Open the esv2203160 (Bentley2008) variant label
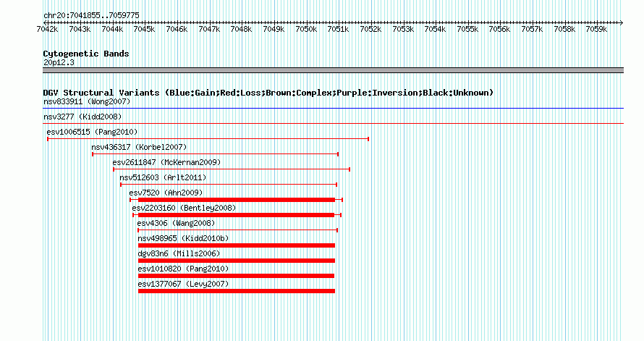This screenshot has height=341, width=644. pyautogui.click(x=184, y=208)
